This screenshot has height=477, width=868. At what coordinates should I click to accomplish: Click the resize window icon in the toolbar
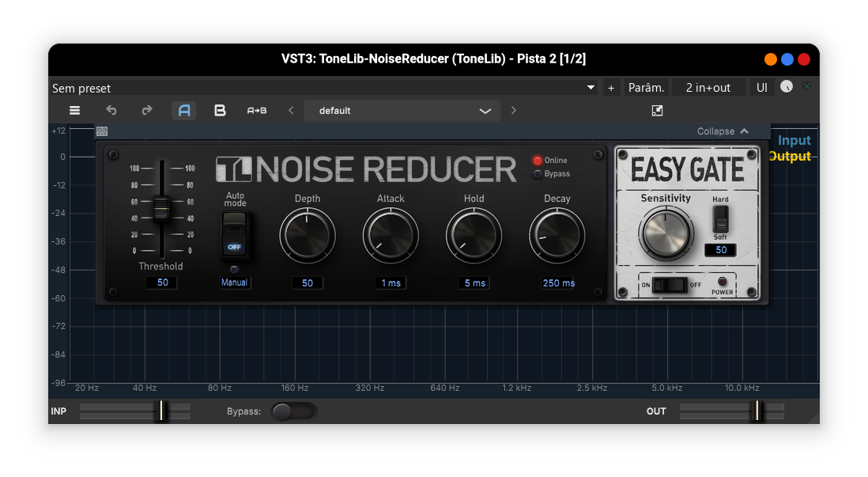tap(657, 110)
